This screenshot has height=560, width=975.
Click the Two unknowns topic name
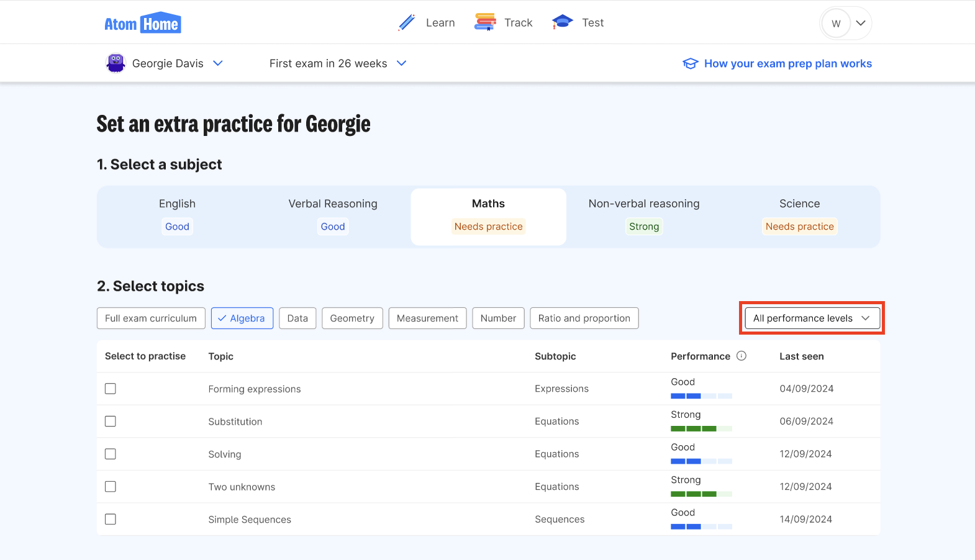pyautogui.click(x=242, y=487)
